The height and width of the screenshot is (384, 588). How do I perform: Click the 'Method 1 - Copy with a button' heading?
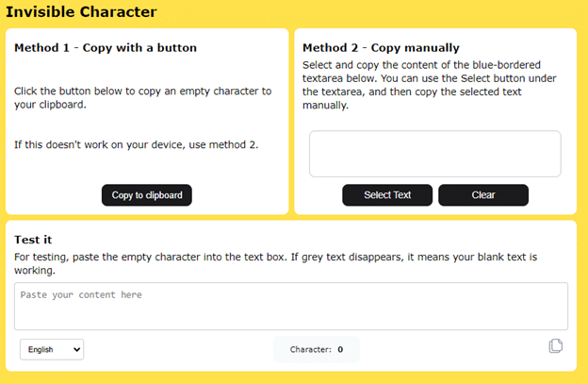click(106, 48)
